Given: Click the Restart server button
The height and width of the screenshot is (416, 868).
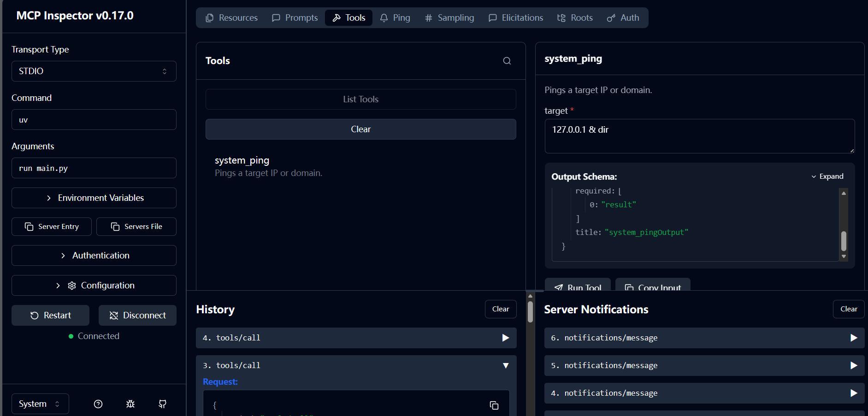Looking at the screenshot, I should pos(51,316).
